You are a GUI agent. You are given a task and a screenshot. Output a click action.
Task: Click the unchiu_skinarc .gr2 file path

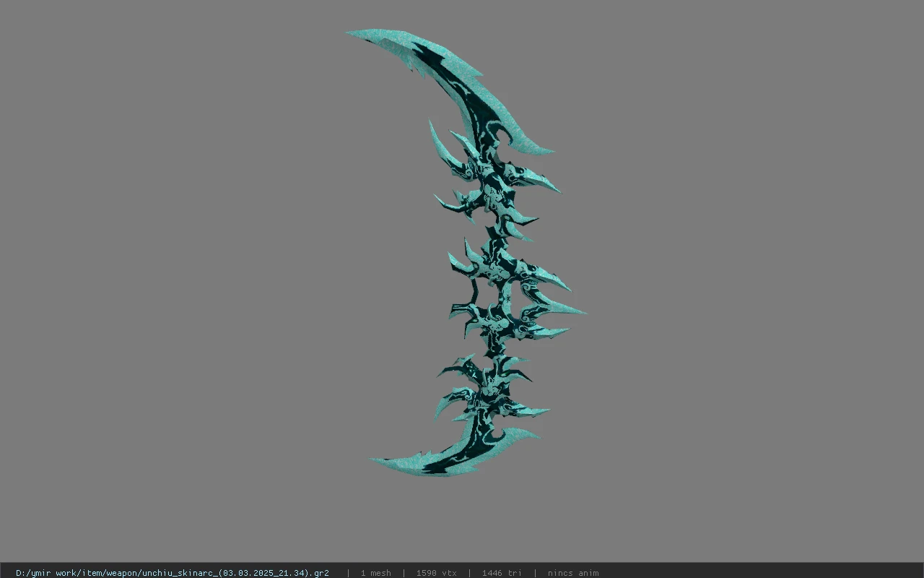click(173, 573)
